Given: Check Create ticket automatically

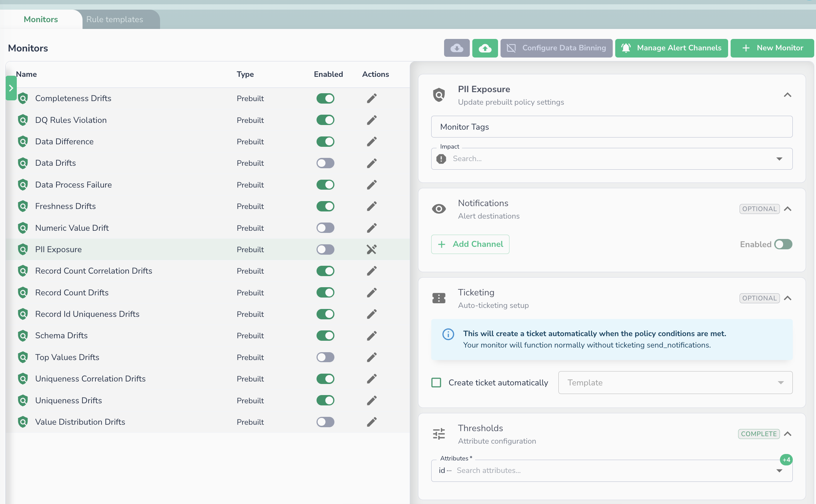Looking at the screenshot, I should 436,383.
